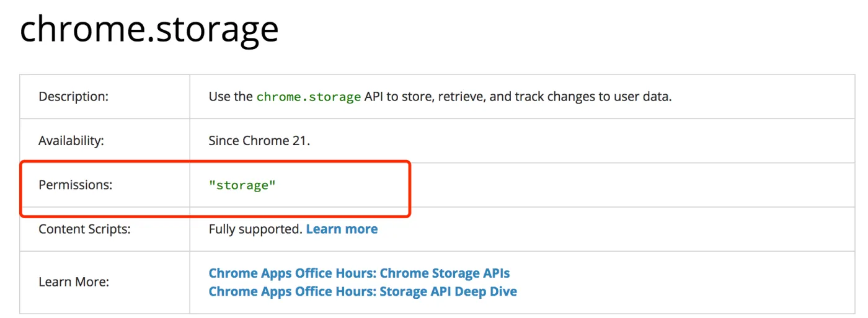Click "Use the" at the description start
The width and height of the screenshot is (868, 318).
click(231, 97)
